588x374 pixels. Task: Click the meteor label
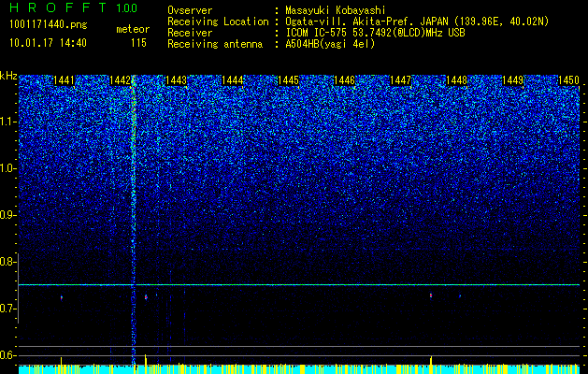click(133, 29)
